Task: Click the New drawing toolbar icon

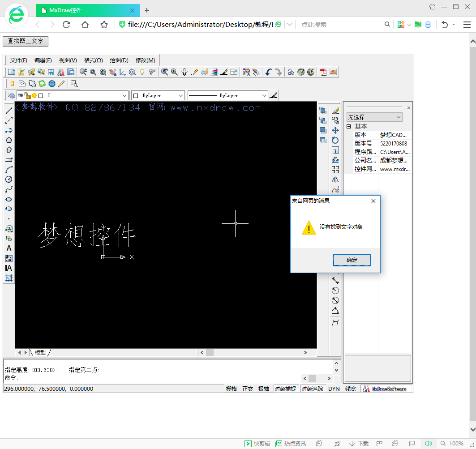Action: [x=12, y=72]
